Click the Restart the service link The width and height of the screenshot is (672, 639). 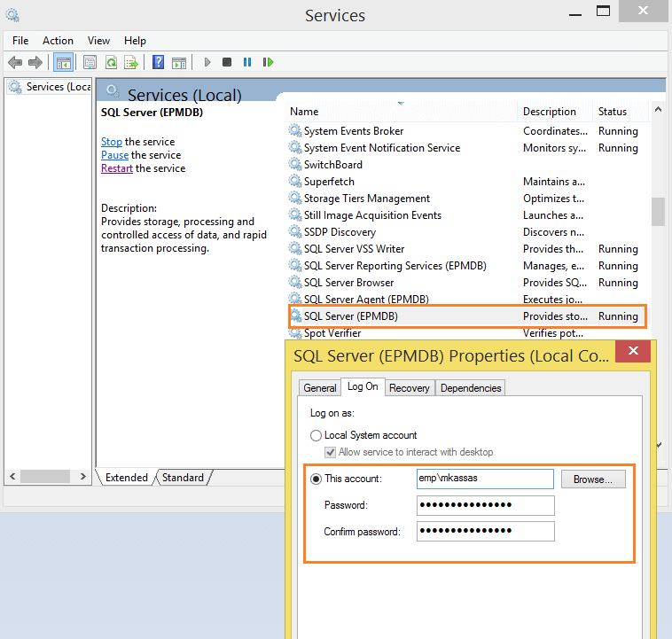(x=117, y=168)
